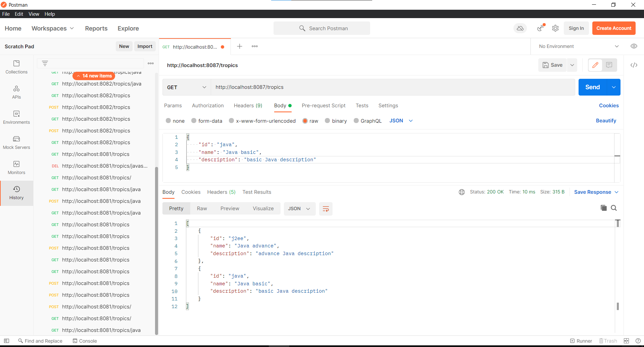644x347 pixels.
Task: Click the Beautify link
Action: [x=606, y=121]
